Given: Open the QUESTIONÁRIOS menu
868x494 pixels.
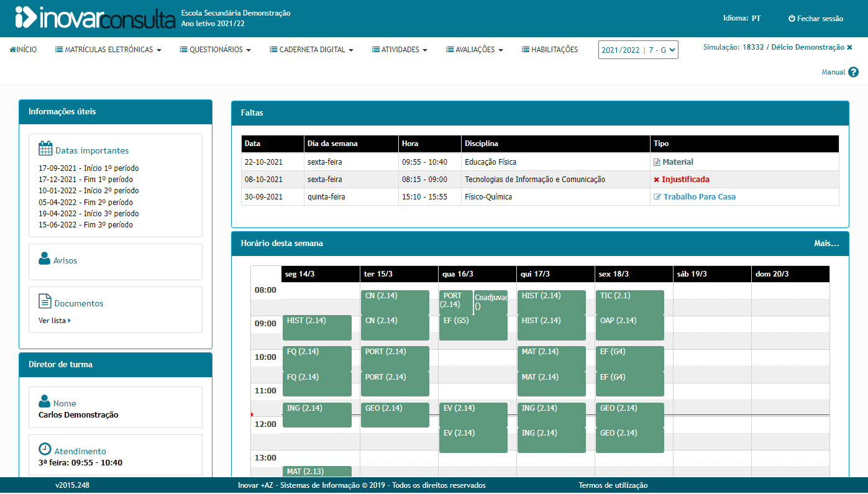Looking at the screenshot, I should (215, 49).
